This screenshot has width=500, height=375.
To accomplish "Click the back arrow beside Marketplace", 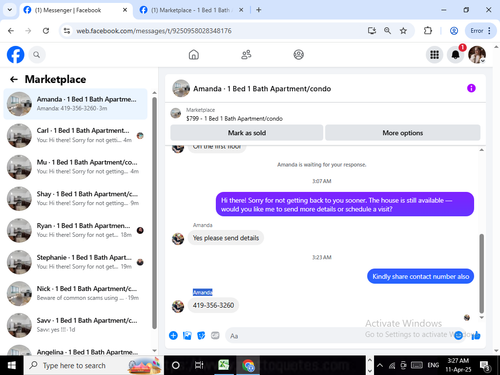I will coord(14,79).
